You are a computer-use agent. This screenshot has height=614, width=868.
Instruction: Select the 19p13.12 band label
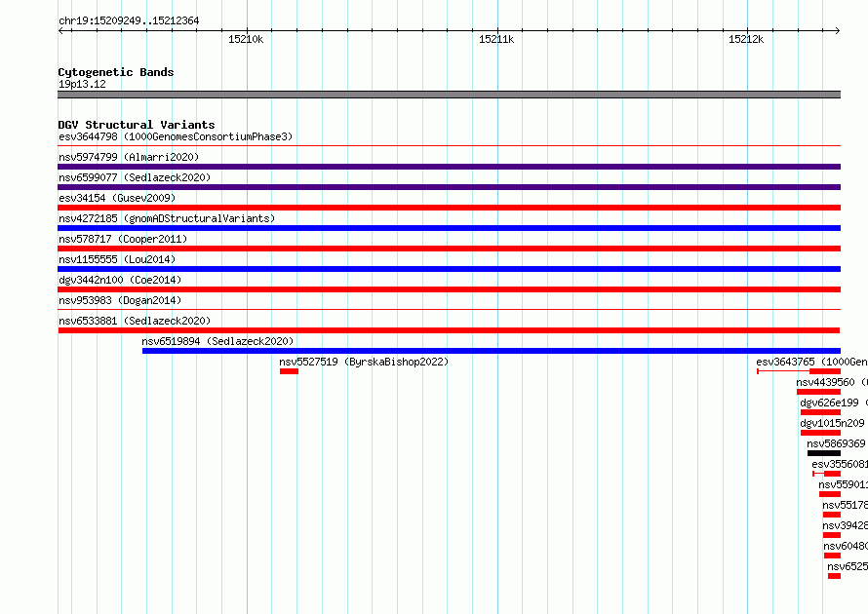[82, 84]
